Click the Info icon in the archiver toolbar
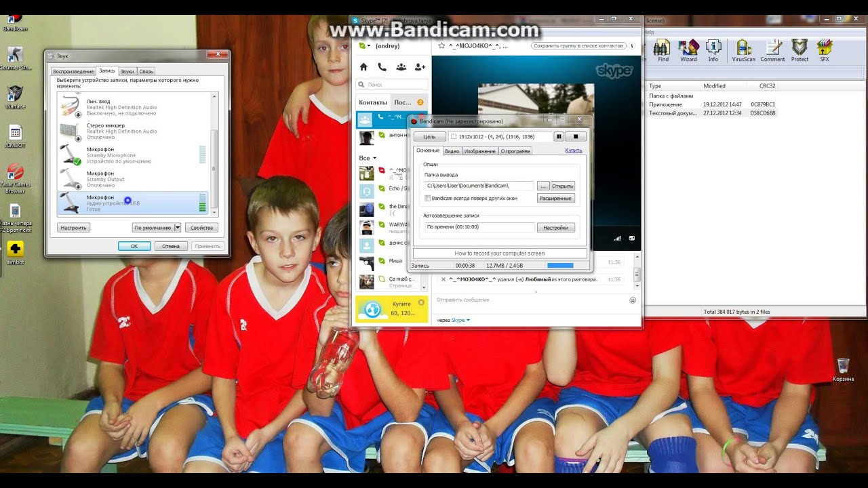The image size is (868, 488). point(713,51)
